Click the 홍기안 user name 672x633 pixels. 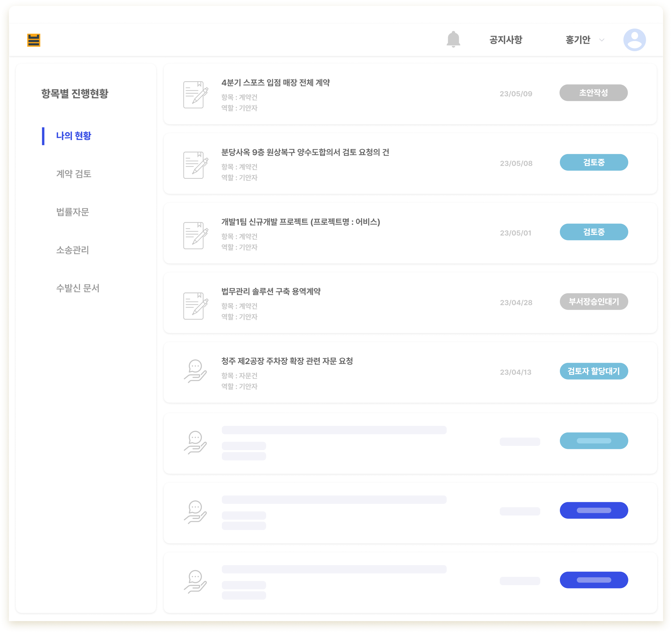578,40
